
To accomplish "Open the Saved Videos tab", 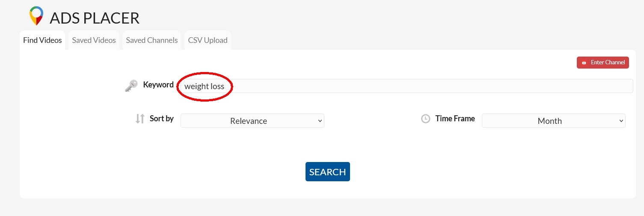I will point(94,40).
